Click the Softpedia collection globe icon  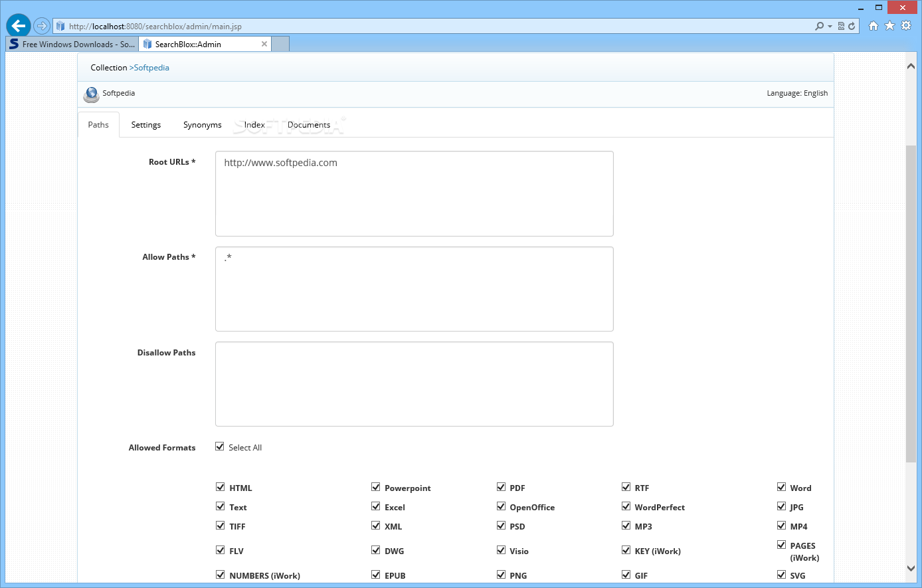click(92, 94)
